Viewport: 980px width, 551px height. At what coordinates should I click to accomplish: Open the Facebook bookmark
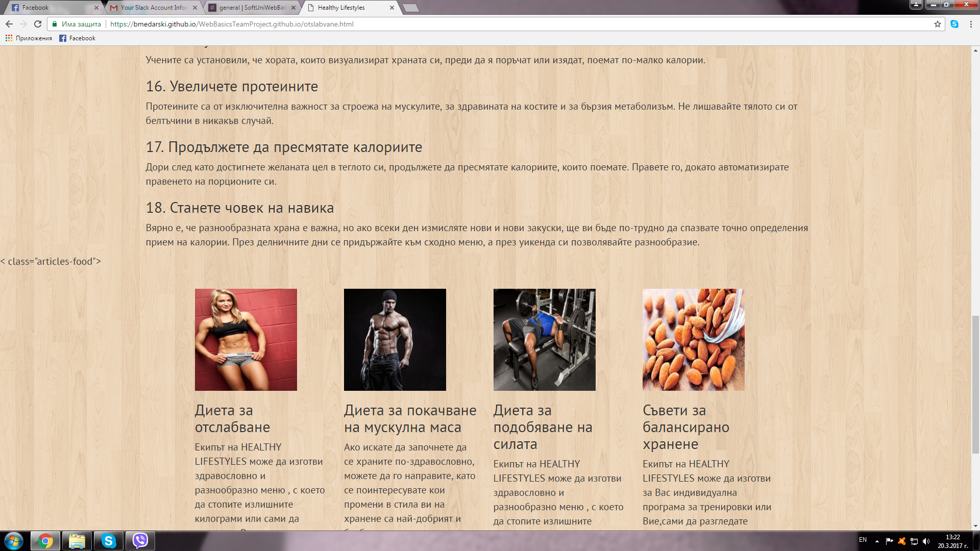78,38
